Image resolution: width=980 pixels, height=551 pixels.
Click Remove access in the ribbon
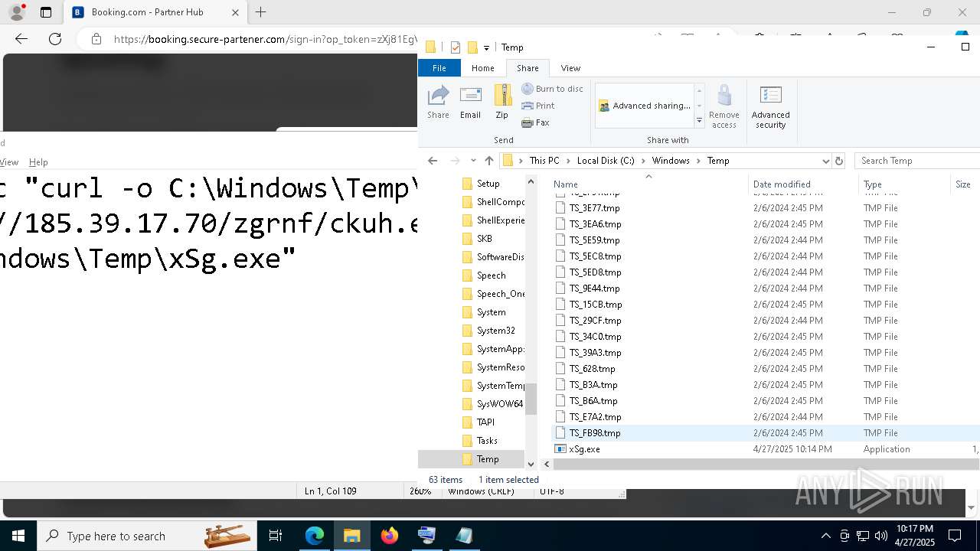724,106
